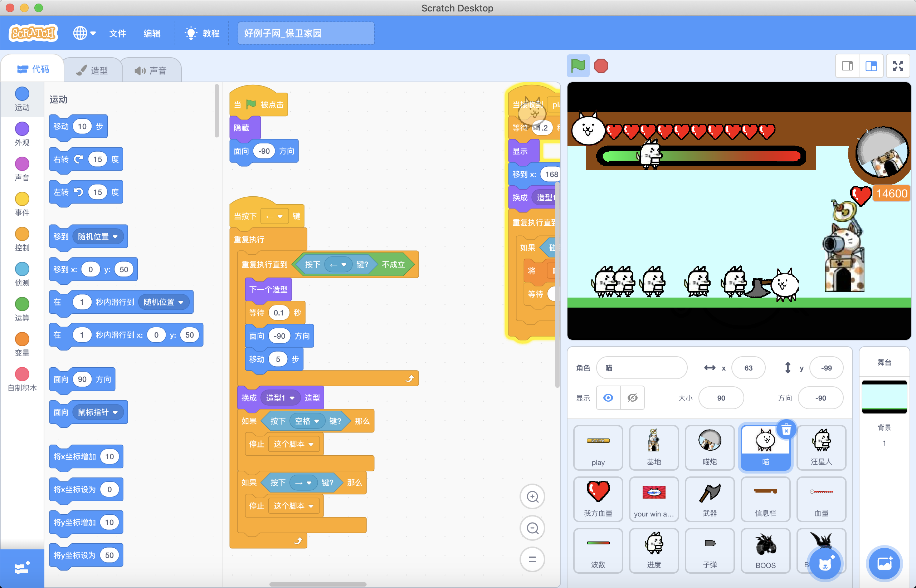Switch to large stage layout
Screen dimensions: 916x588
coord(871,66)
